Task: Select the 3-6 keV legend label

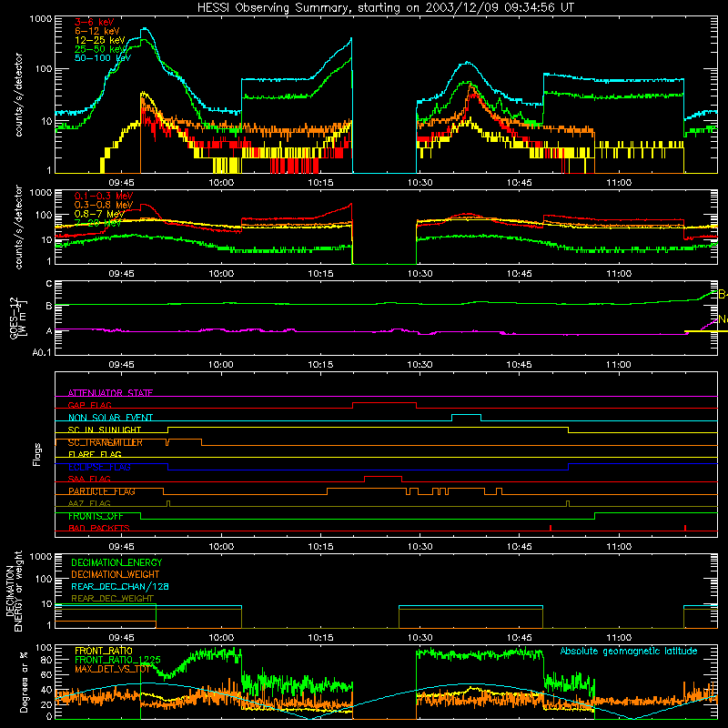Action: [95, 22]
